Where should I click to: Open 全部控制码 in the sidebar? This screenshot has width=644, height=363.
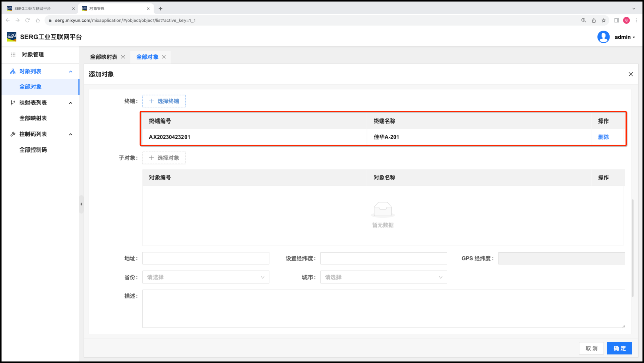coord(33,150)
